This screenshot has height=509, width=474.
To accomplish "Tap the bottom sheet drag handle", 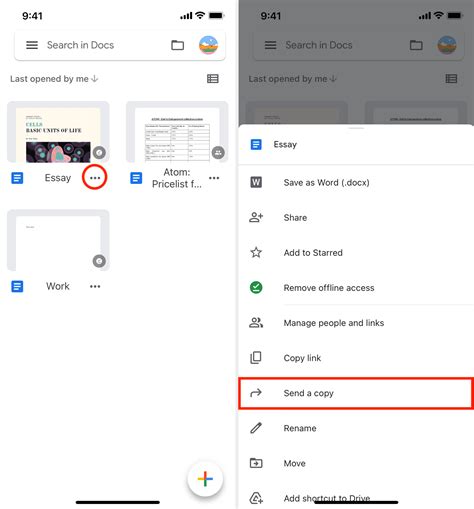I will 356,128.
